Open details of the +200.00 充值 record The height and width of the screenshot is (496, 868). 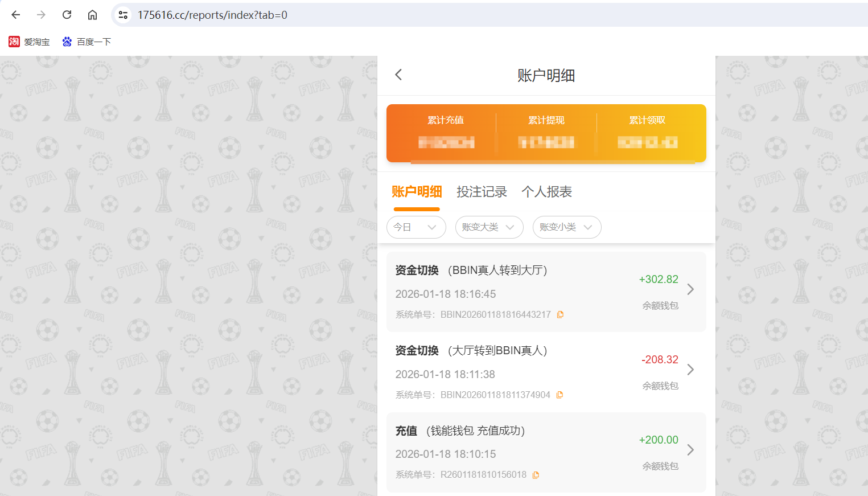690,449
